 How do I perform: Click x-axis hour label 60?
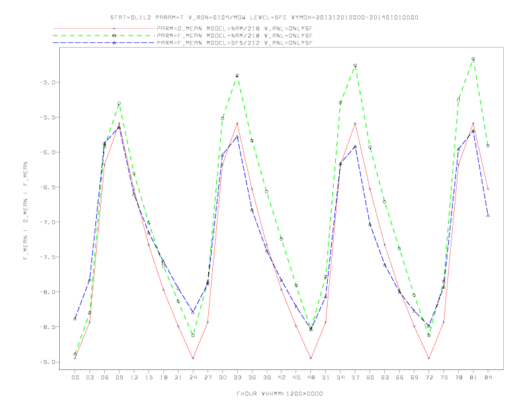(x=370, y=377)
